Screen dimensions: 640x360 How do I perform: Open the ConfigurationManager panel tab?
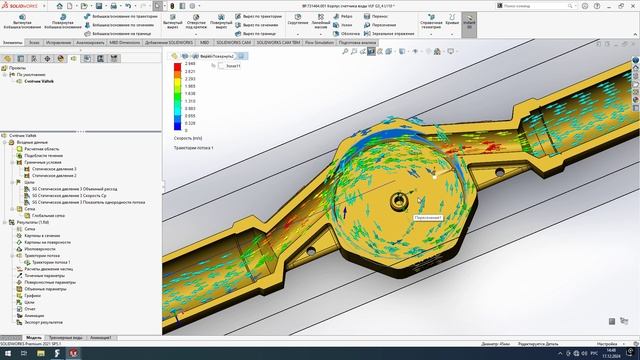click(x=34, y=59)
